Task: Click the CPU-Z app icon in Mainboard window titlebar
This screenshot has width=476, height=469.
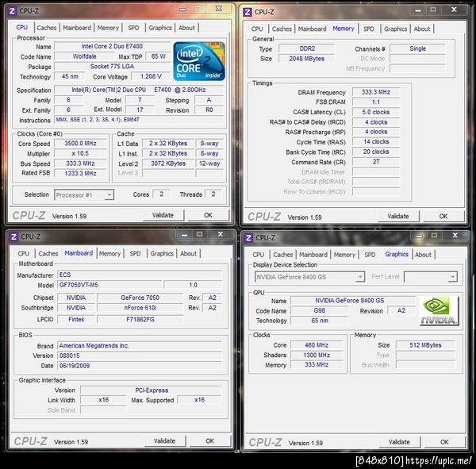Action: click(x=13, y=236)
